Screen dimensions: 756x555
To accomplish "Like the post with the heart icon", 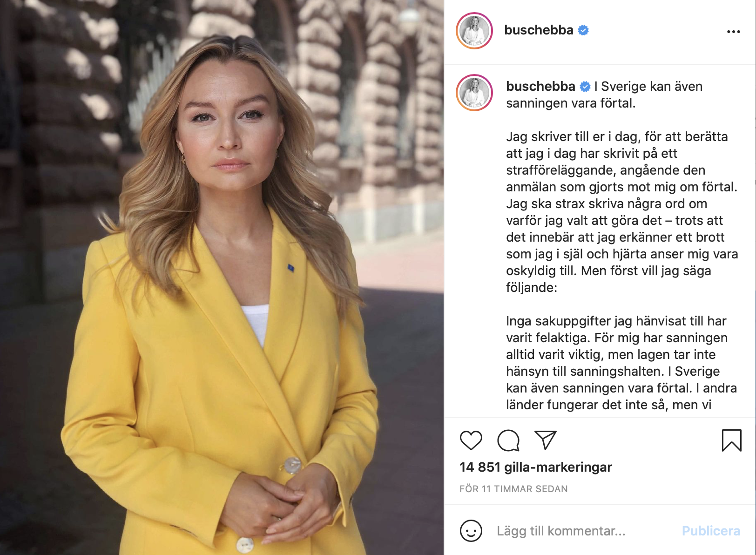I will click(471, 440).
